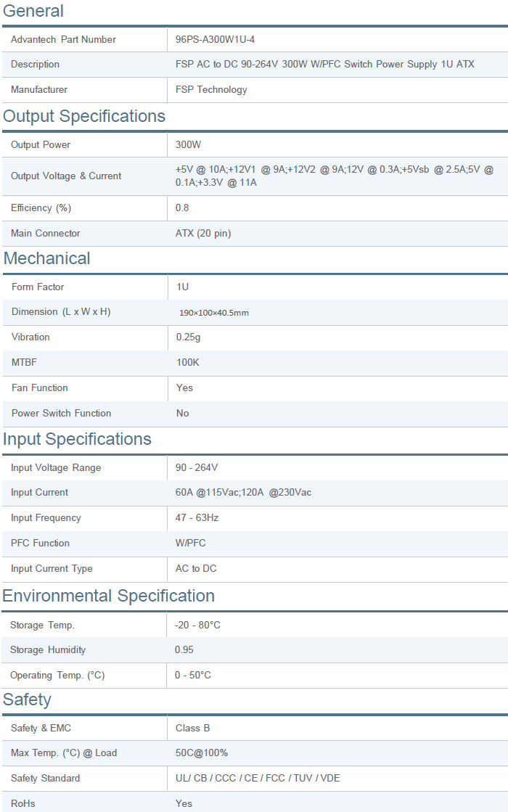Click the RoHs row label
This screenshot has width=508, height=812.
click(x=22, y=803)
